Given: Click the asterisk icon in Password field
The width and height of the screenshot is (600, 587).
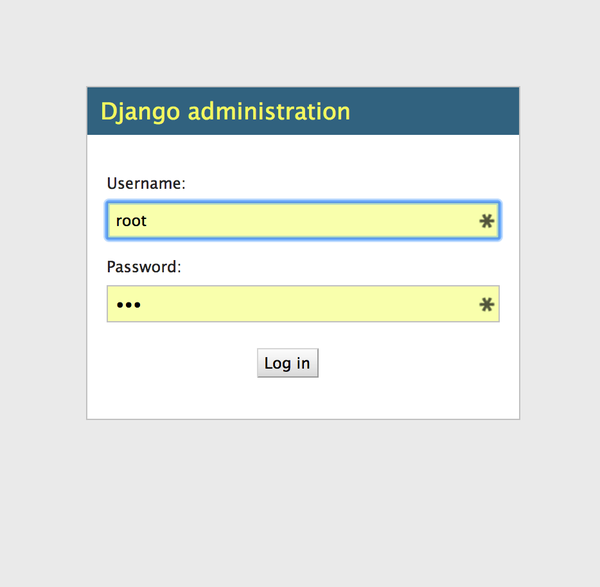Looking at the screenshot, I should pos(487,304).
